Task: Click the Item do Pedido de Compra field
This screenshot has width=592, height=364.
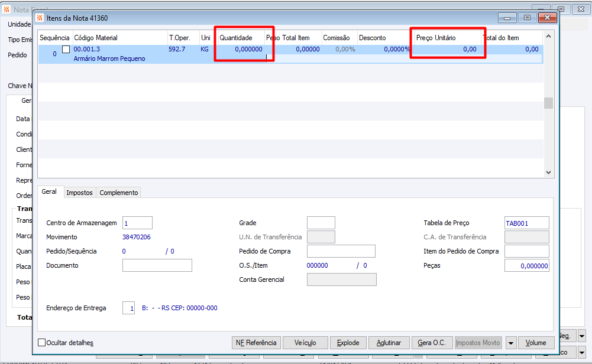Action: coord(527,251)
